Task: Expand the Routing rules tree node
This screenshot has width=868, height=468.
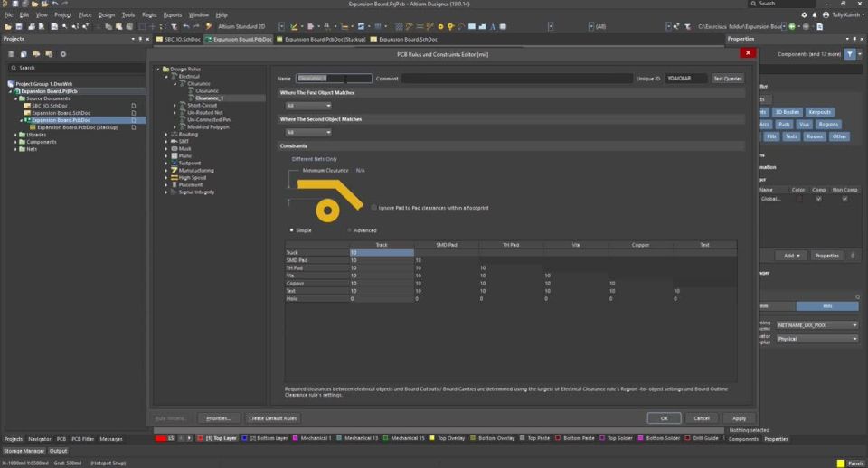Action: (166, 134)
